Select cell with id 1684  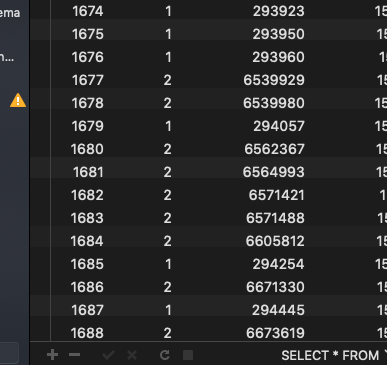coord(87,241)
